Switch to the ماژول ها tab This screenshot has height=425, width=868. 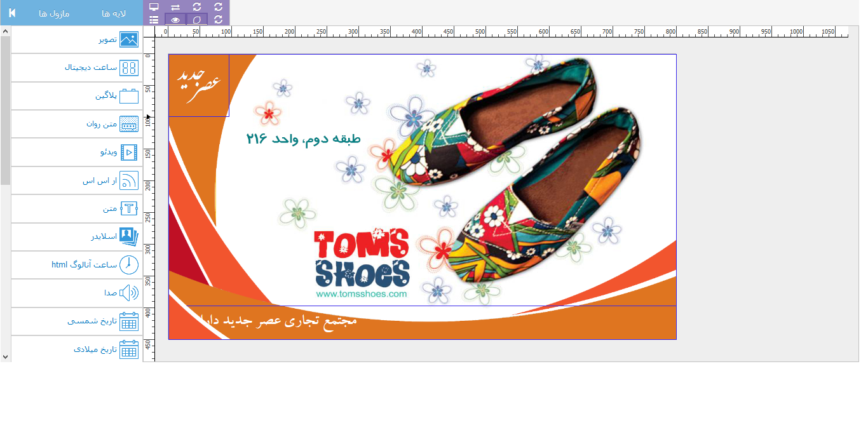[54, 13]
